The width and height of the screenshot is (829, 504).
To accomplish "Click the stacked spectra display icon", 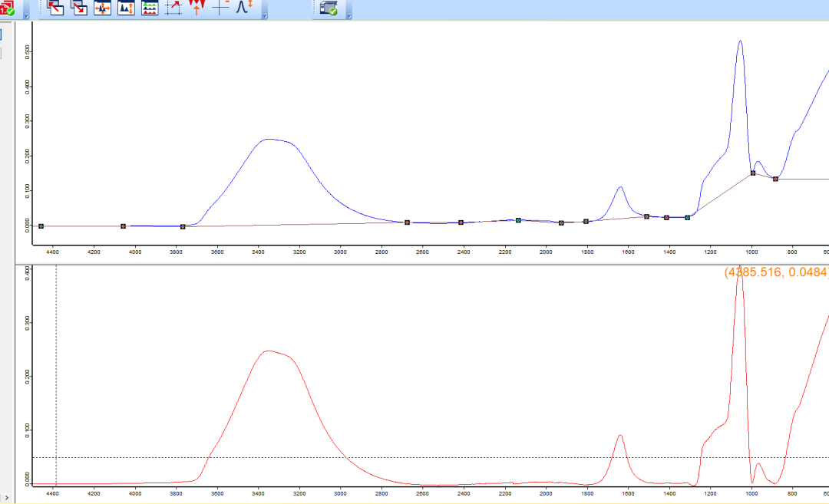I will click(150, 8).
